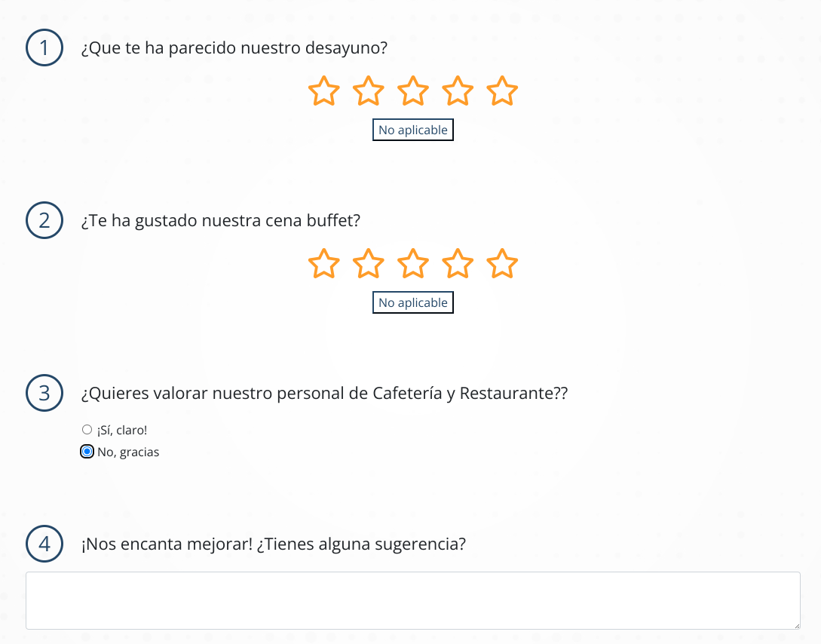821x644 pixels.
Task: Rate breakfast with the first star
Action: (323, 91)
